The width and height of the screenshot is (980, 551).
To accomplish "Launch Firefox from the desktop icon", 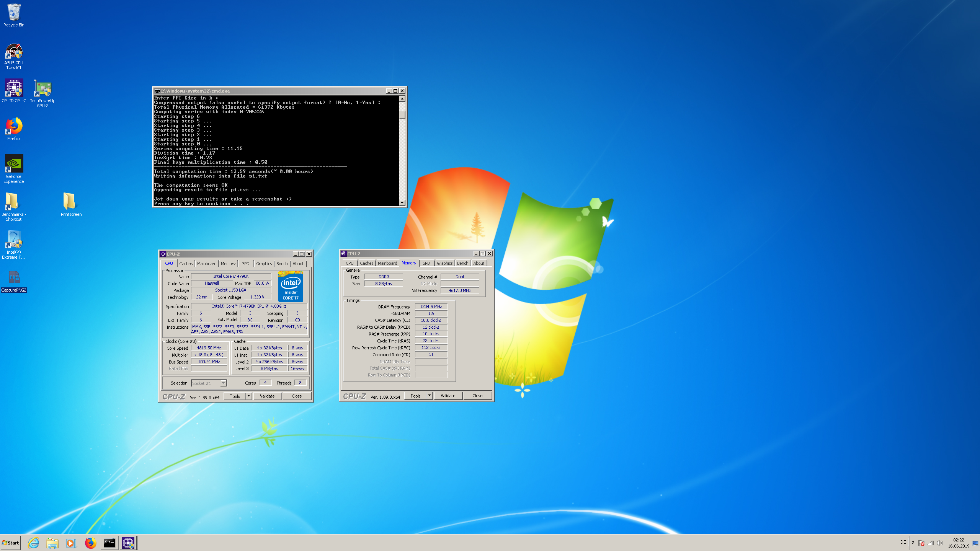I will 14,129.
